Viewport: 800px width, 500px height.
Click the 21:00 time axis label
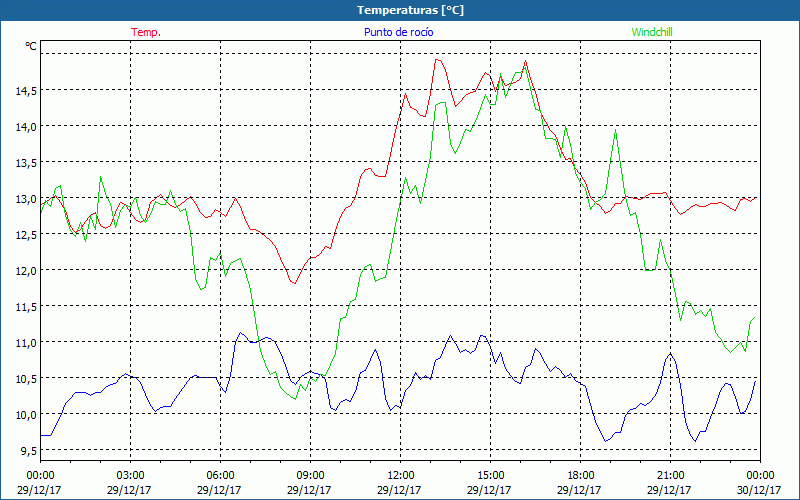point(670,476)
